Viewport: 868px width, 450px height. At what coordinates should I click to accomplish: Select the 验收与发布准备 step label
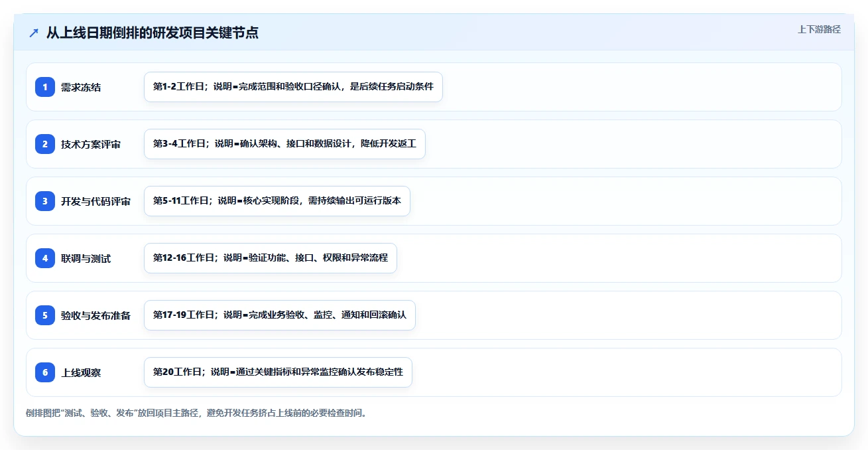coord(95,315)
